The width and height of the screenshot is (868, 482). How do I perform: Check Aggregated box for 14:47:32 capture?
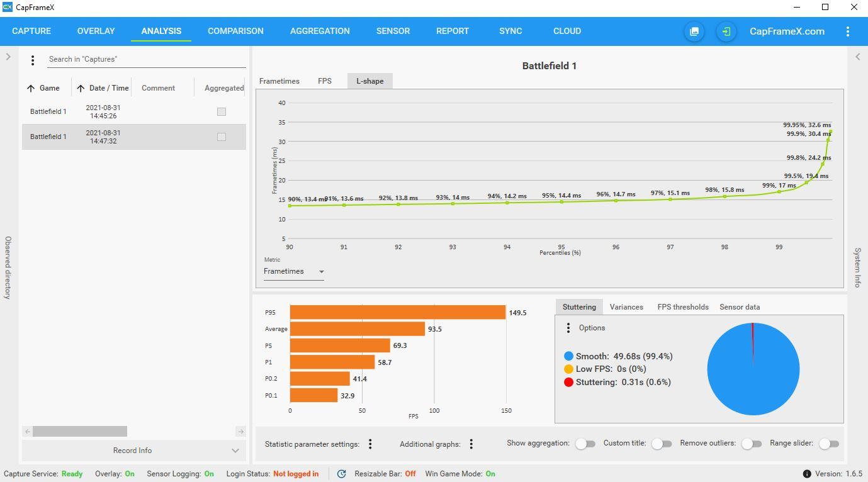(x=222, y=137)
